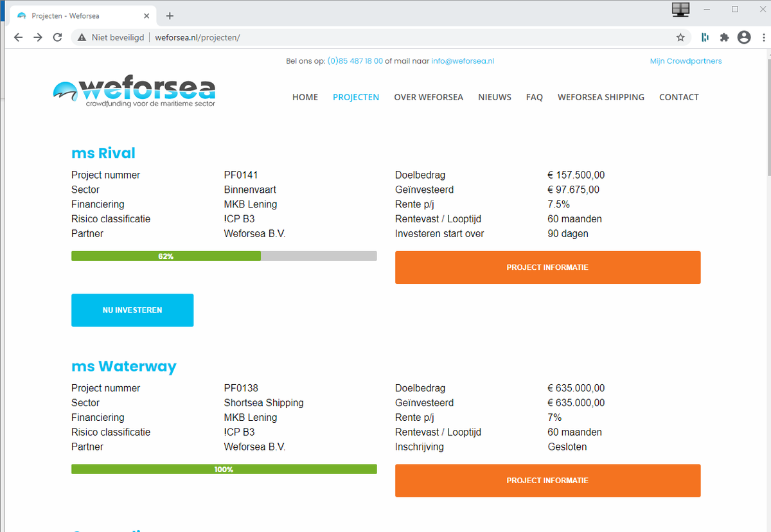Click the 62% progress bar of ms Rival
Viewport: 771px width, 532px height.
(224, 256)
